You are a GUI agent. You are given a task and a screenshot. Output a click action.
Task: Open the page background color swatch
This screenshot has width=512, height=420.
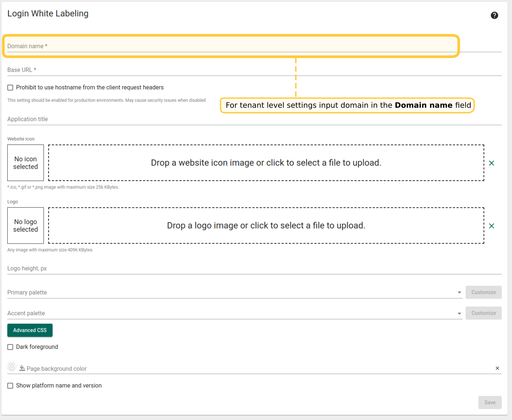click(x=12, y=366)
